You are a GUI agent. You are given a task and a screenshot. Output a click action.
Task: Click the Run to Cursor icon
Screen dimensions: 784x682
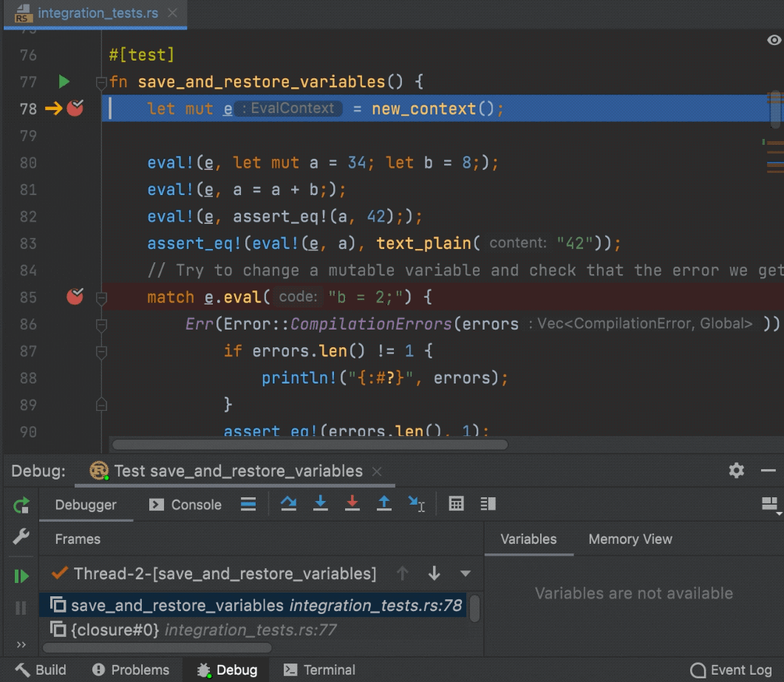pos(417,503)
